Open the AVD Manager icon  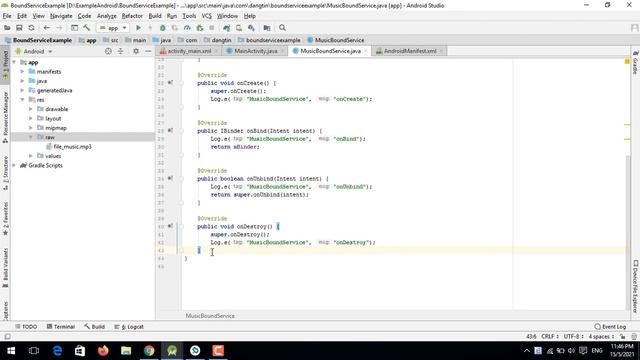[239, 28]
